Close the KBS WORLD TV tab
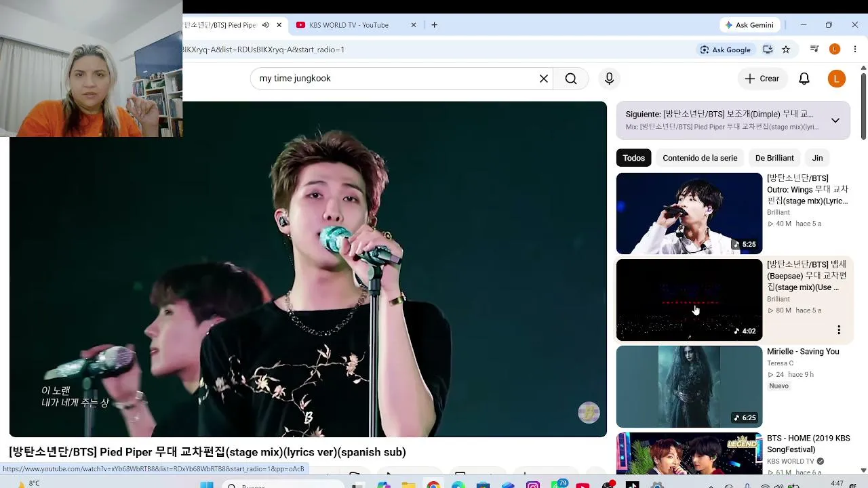Image resolution: width=868 pixels, height=488 pixels. tap(414, 25)
